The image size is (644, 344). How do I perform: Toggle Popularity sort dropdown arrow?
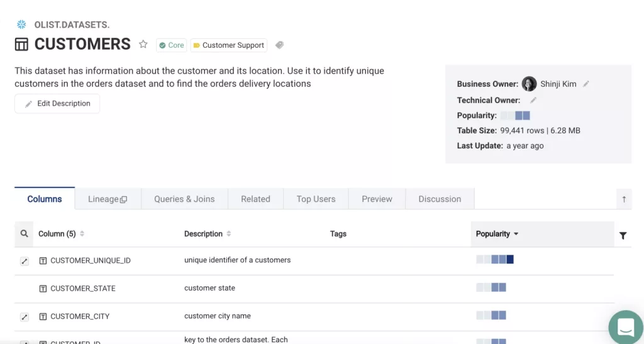[516, 233]
